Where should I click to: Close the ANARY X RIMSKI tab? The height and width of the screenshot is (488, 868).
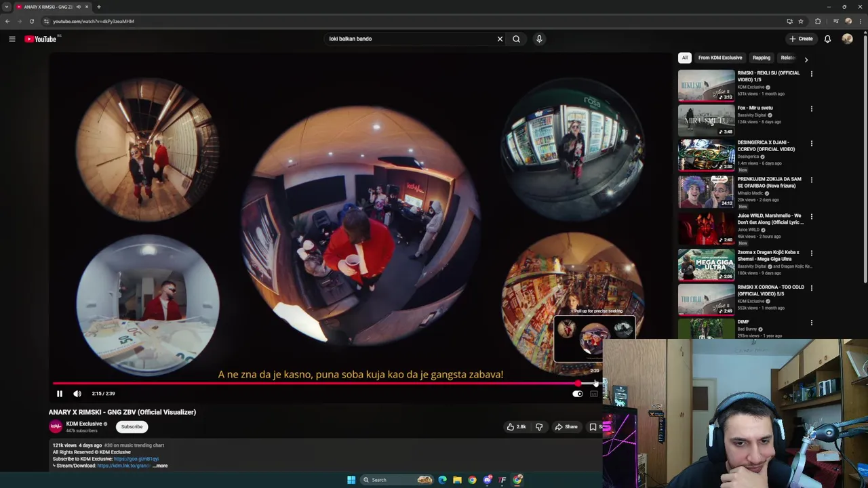(86, 7)
